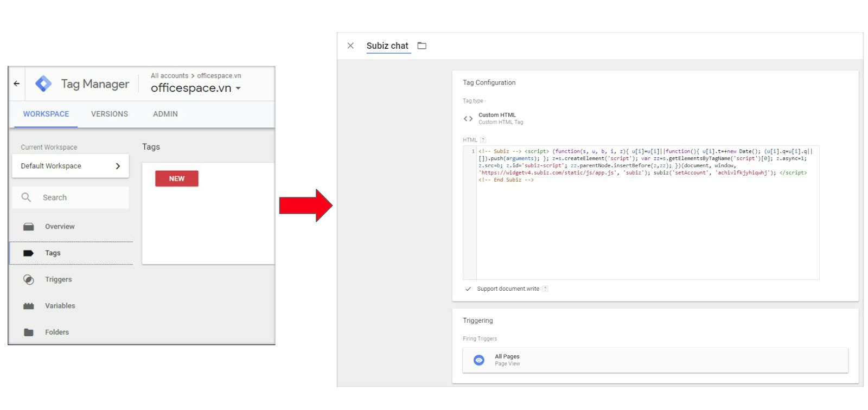Switch to the Versions tab

(110, 114)
